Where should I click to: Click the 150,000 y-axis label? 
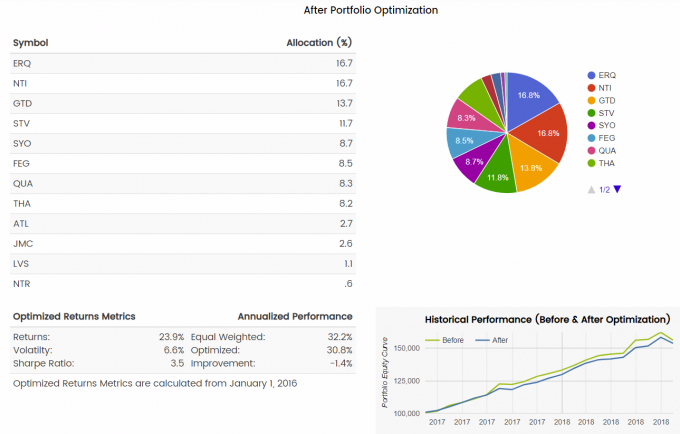coord(407,348)
